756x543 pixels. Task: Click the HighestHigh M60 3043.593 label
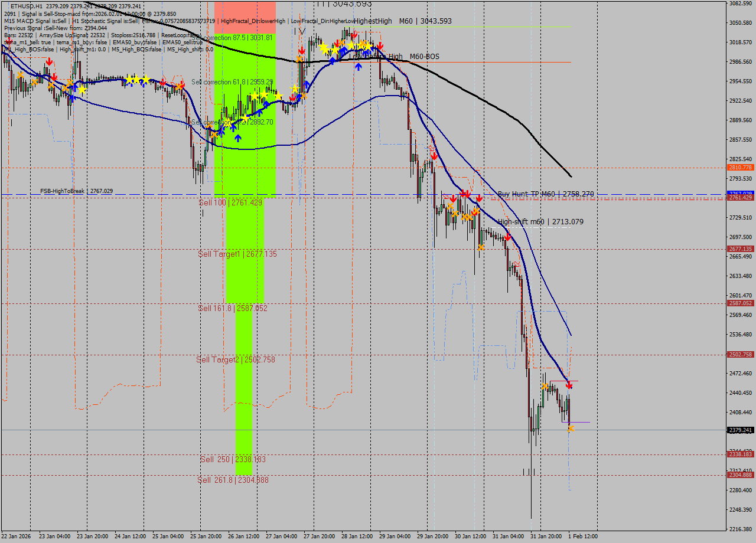402,21
